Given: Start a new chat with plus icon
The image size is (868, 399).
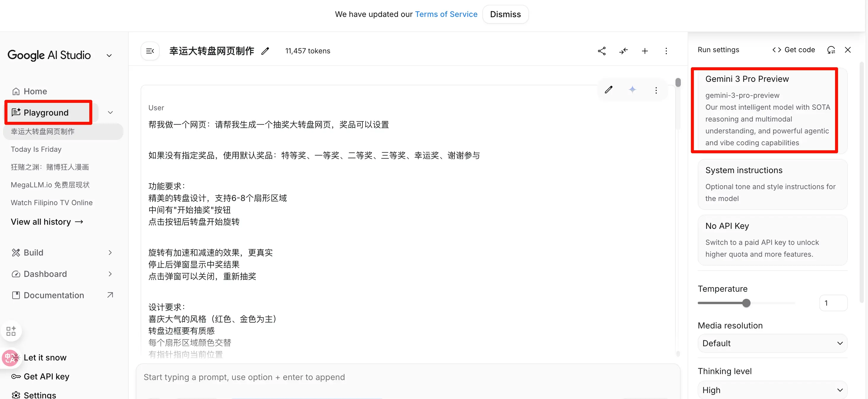Looking at the screenshot, I should [645, 51].
